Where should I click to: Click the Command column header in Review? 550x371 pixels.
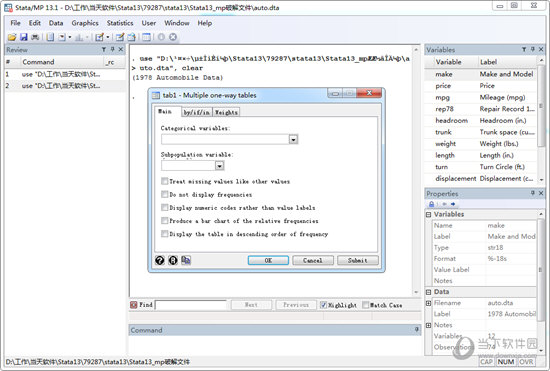(x=62, y=62)
